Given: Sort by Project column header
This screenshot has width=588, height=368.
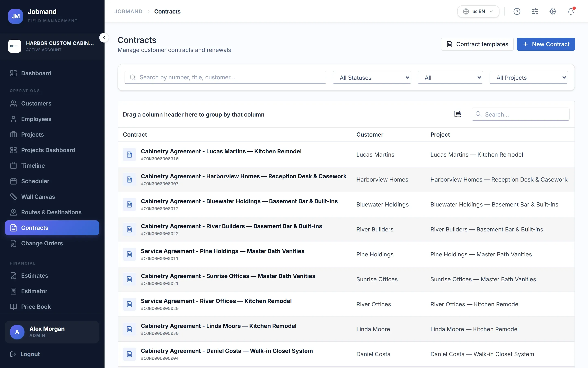Looking at the screenshot, I should click(x=440, y=135).
